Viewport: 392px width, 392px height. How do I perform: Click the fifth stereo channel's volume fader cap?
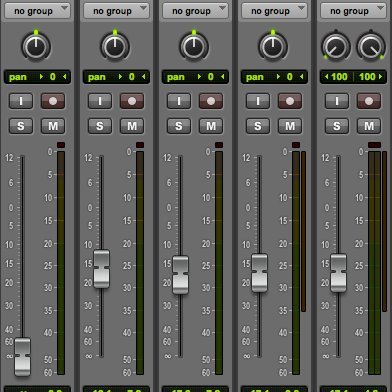point(338,273)
